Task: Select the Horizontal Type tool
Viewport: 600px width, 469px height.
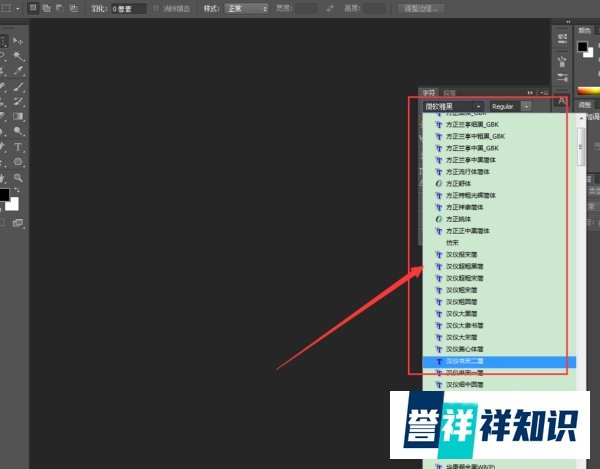Action: point(18,147)
